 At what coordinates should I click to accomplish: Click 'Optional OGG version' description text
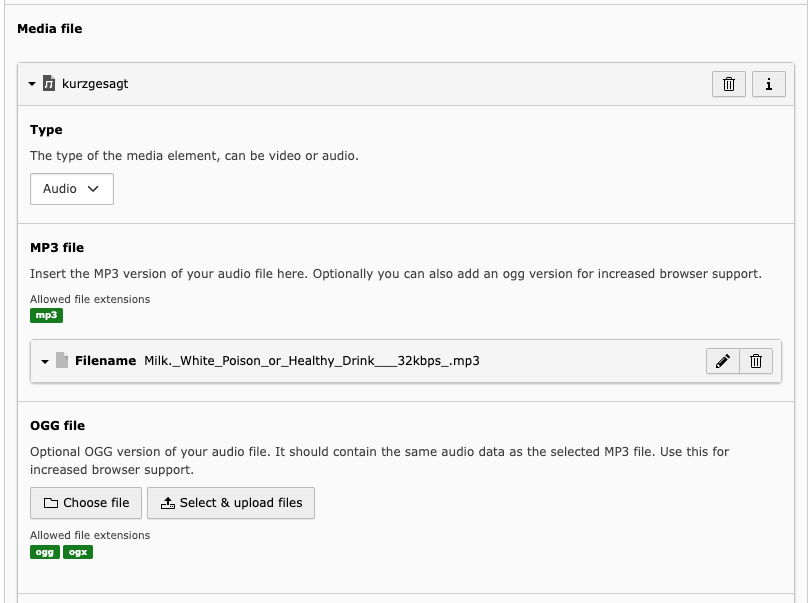[x=380, y=461]
